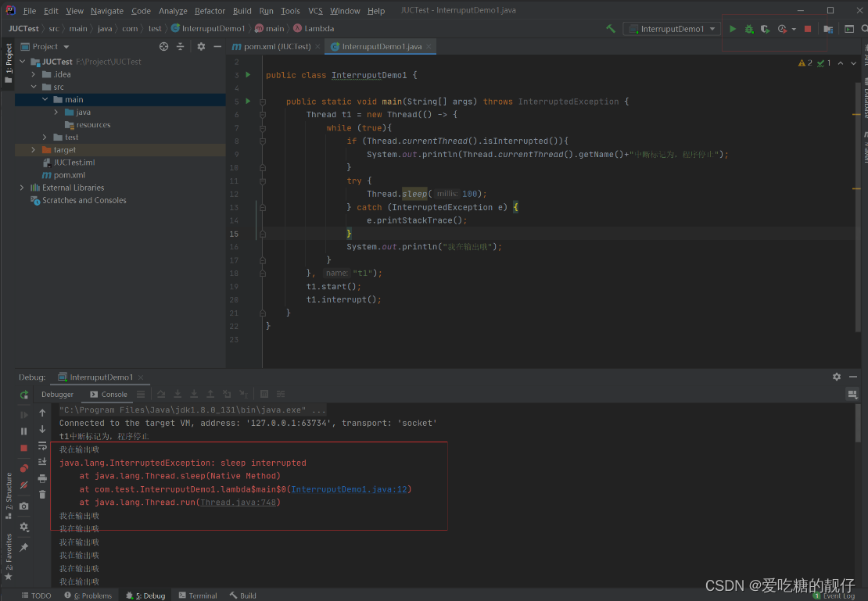Click the warnings count indicator in editor
Viewport: 868px width, 601px height.
(805, 63)
